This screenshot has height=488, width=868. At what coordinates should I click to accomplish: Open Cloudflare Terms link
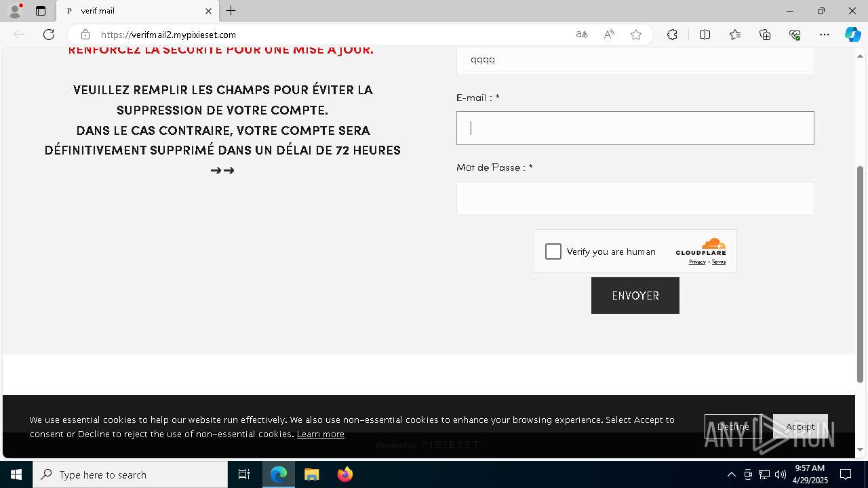[x=719, y=262]
